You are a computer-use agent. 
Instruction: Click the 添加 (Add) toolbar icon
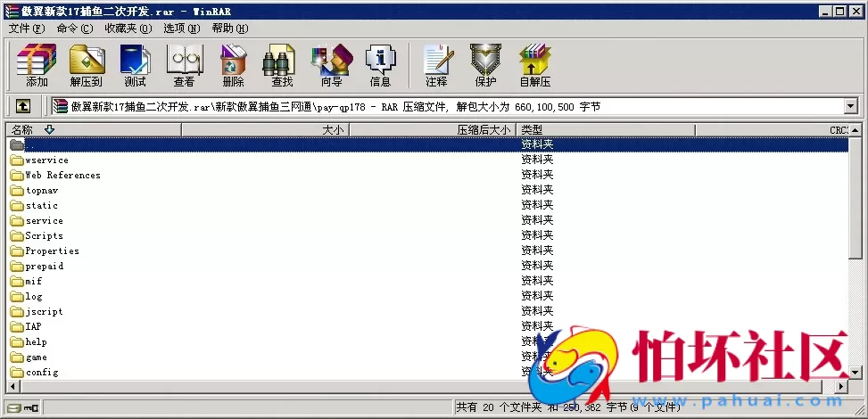[x=37, y=65]
